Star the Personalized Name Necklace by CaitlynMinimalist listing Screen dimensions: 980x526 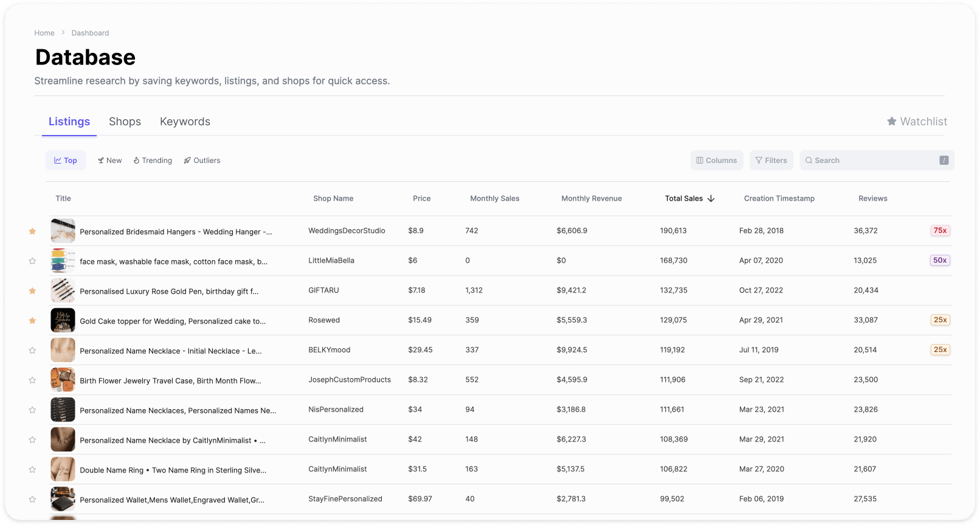32,440
